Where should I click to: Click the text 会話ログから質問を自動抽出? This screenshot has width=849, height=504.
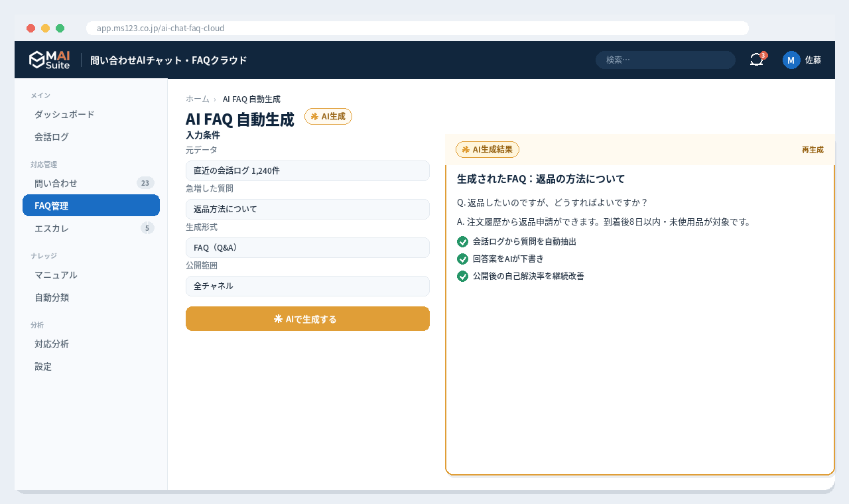pos(525,241)
